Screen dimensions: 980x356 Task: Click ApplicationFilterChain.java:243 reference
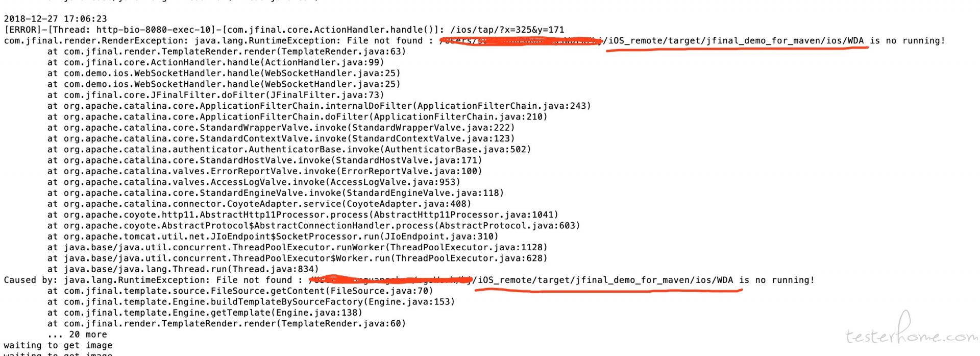[x=502, y=106]
